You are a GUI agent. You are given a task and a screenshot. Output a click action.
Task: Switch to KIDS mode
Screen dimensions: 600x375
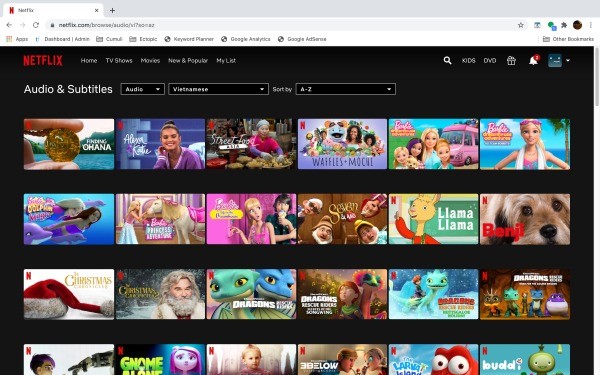[x=468, y=60]
